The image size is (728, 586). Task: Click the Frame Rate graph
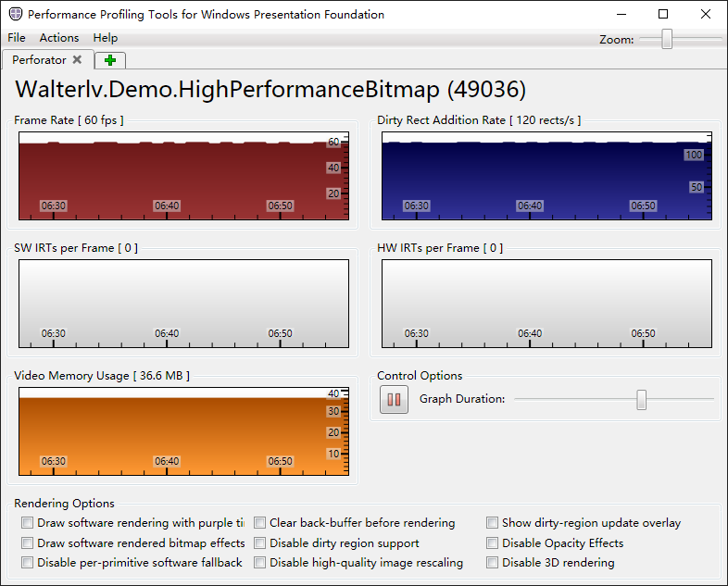(x=183, y=176)
